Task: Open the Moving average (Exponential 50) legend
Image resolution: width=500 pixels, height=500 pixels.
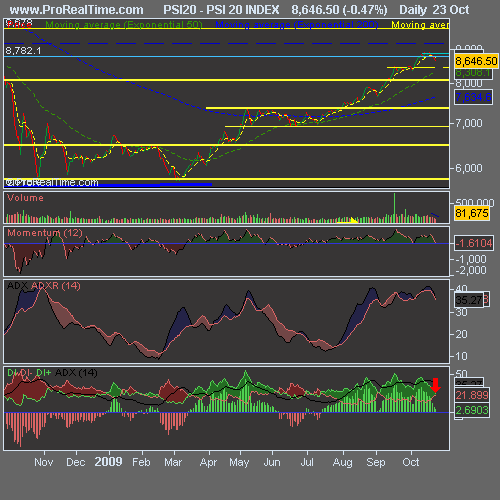Action: coord(124,25)
